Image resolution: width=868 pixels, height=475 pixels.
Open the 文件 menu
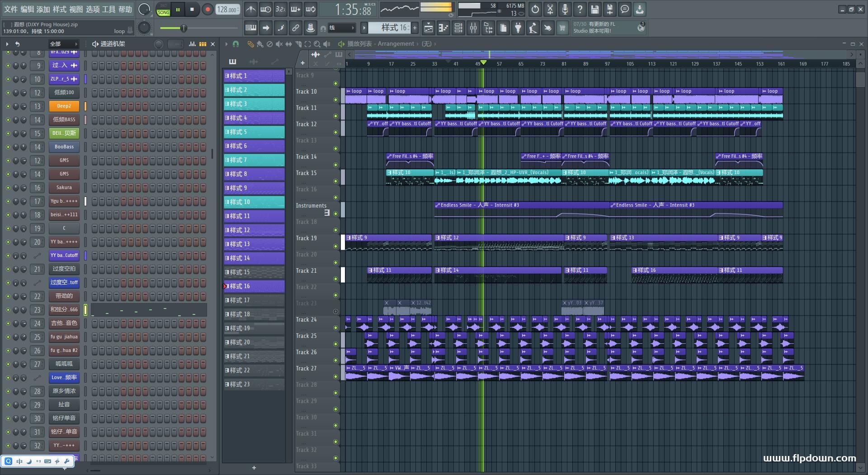pos(11,9)
